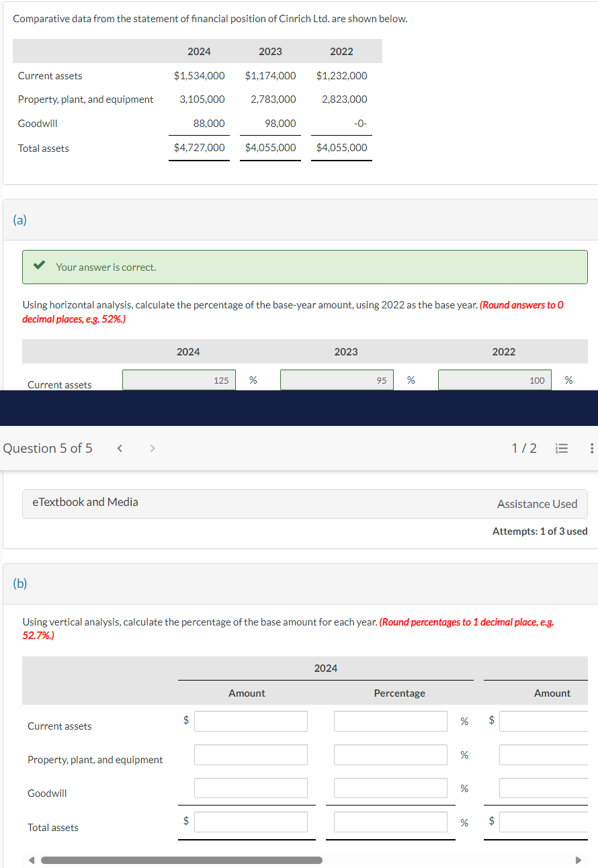Click the '1 / 2' score indicator
Screen dimensions: 598x868
(x=524, y=448)
